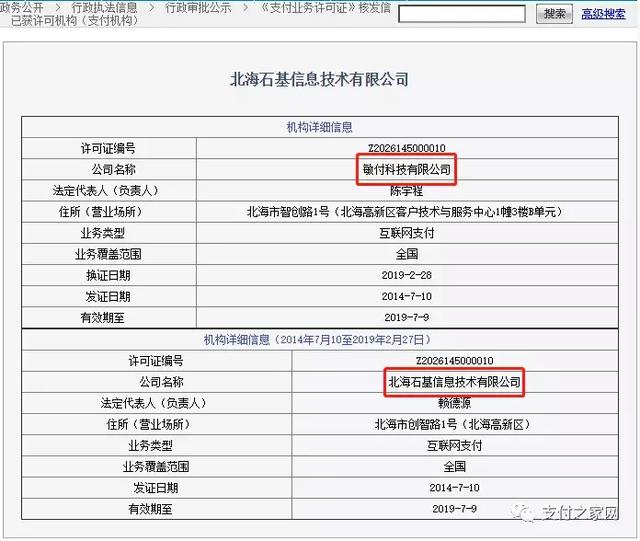This screenshot has width=640, height=541.
Task: Click the 搜索 search button
Action: pyautogui.click(x=554, y=14)
